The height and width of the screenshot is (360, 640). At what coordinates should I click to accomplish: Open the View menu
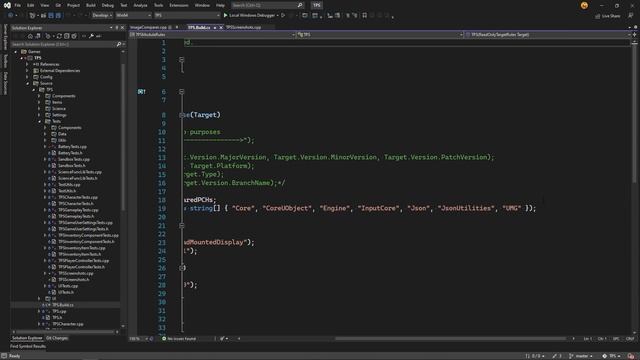click(44, 5)
